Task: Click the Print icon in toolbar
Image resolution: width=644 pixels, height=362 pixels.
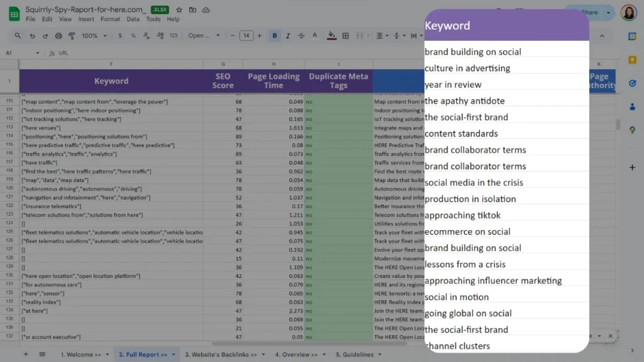Action: (58, 36)
